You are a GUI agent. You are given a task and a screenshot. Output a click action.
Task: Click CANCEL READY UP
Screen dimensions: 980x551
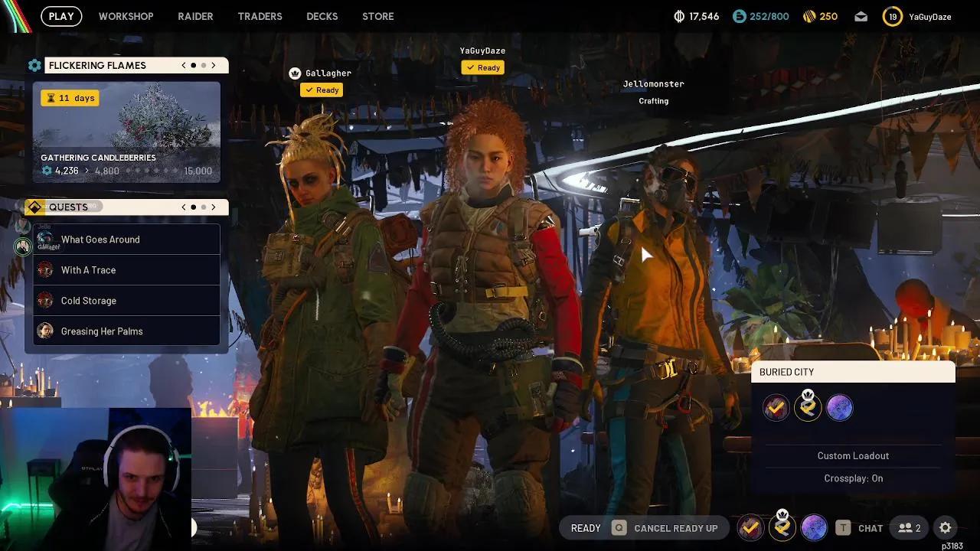point(676,528)
